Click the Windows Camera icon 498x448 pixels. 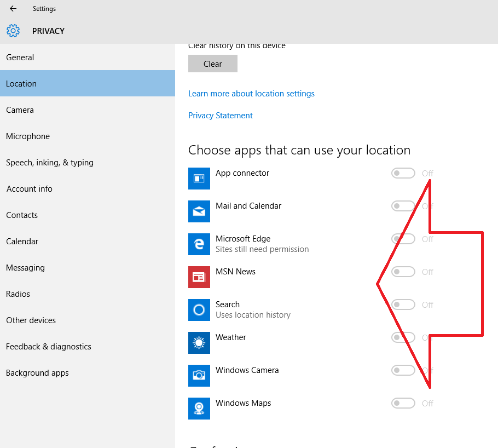[199, 376]
